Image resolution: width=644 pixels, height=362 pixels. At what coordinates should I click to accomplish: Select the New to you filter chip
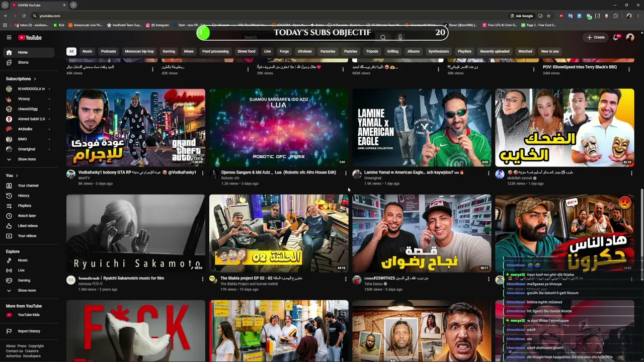click(550, 51)
